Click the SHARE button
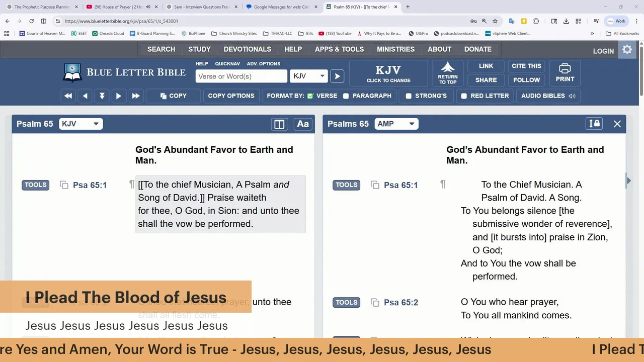This screenshot has height=362, width=644. pos(486,80)
